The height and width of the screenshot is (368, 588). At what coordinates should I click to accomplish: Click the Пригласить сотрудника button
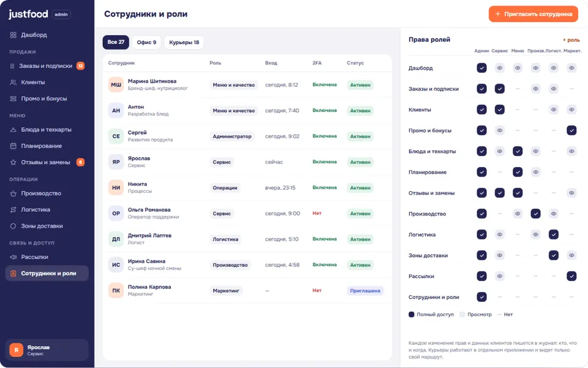tap(533, 14)
